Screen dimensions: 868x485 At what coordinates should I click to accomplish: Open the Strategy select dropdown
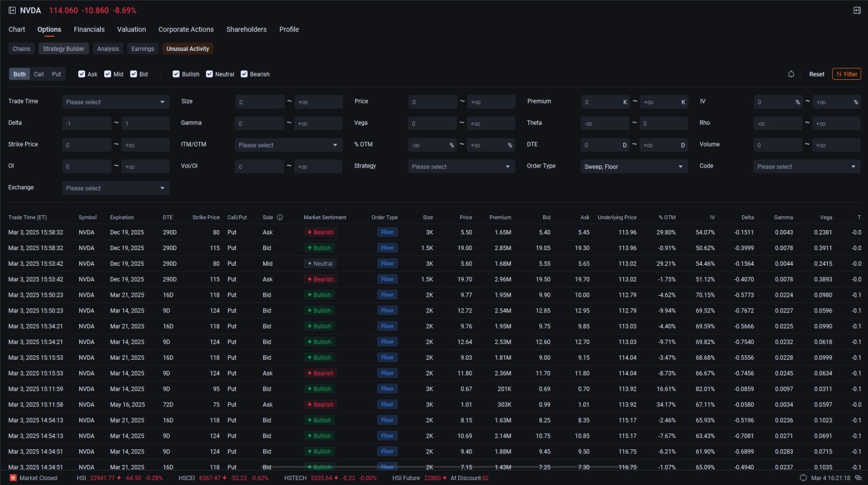pos(461,167)
